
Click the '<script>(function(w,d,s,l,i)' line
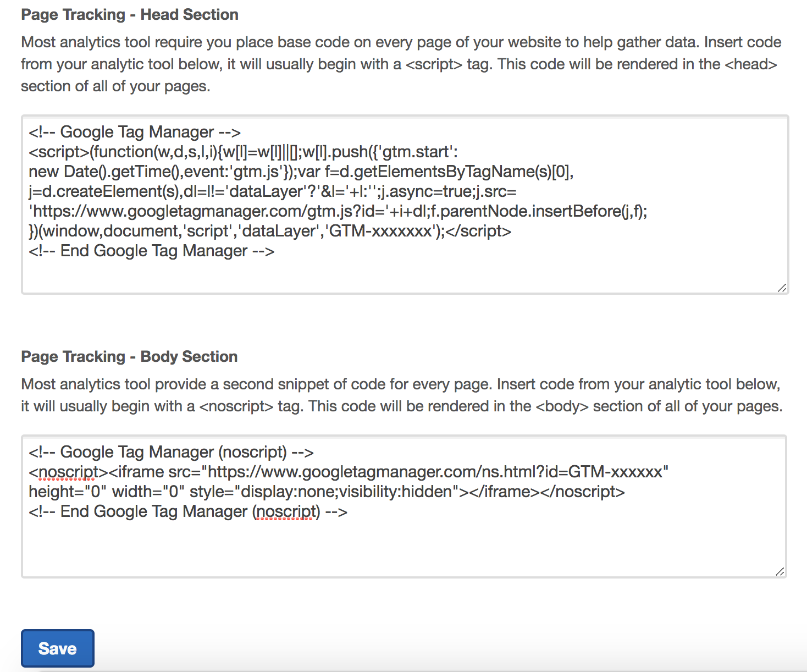[243, 152]
